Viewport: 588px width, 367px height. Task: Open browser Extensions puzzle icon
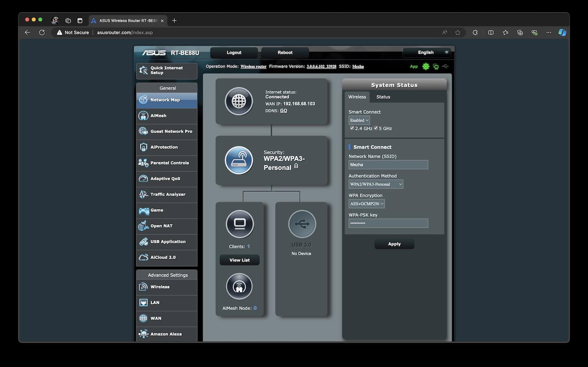click(475, 33)
